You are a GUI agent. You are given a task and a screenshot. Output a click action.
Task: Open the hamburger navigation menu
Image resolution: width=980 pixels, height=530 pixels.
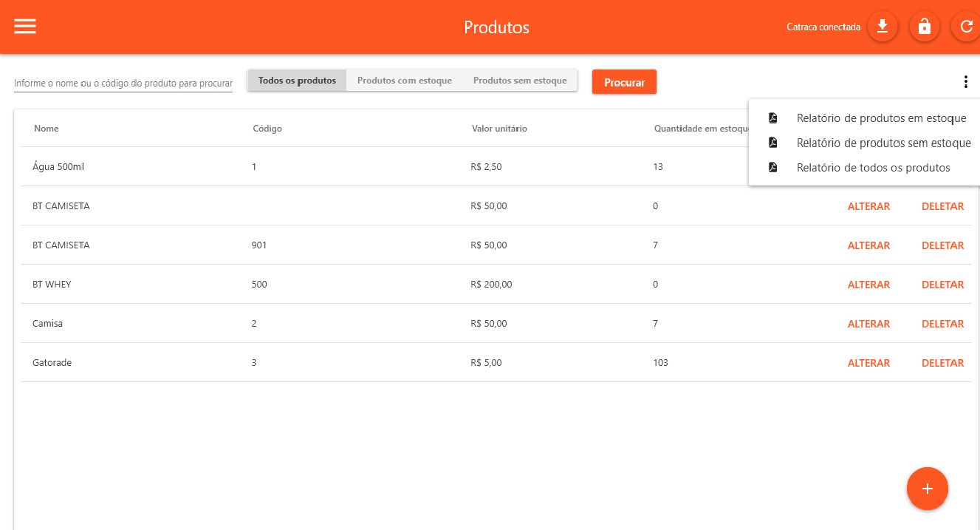25,27
